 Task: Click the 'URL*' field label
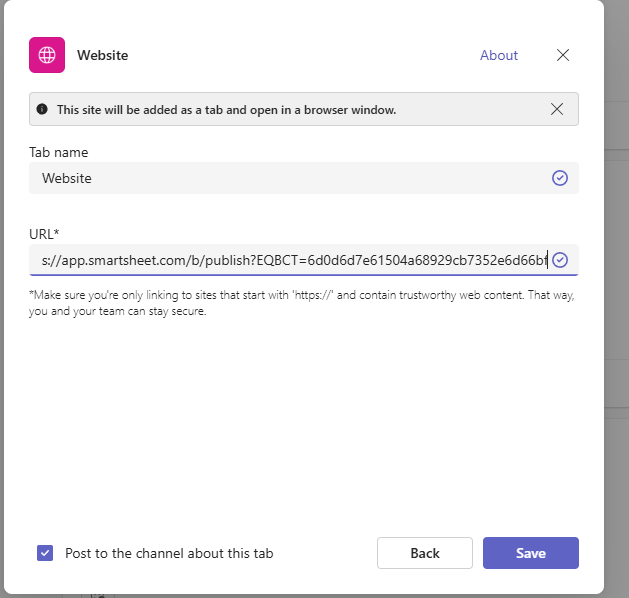pyautogui.click(x=44, y=234)
